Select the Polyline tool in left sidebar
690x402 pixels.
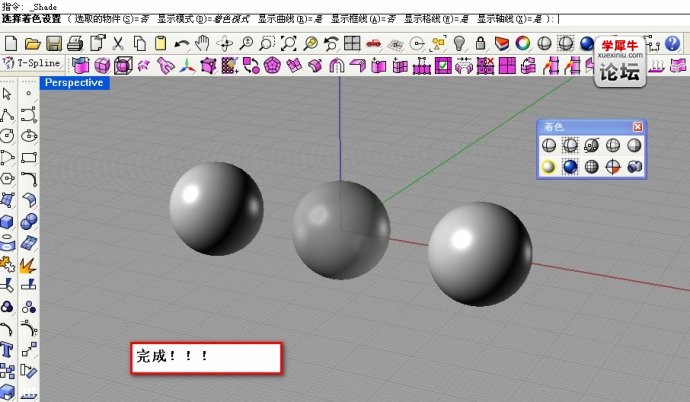tap(7, 115)
